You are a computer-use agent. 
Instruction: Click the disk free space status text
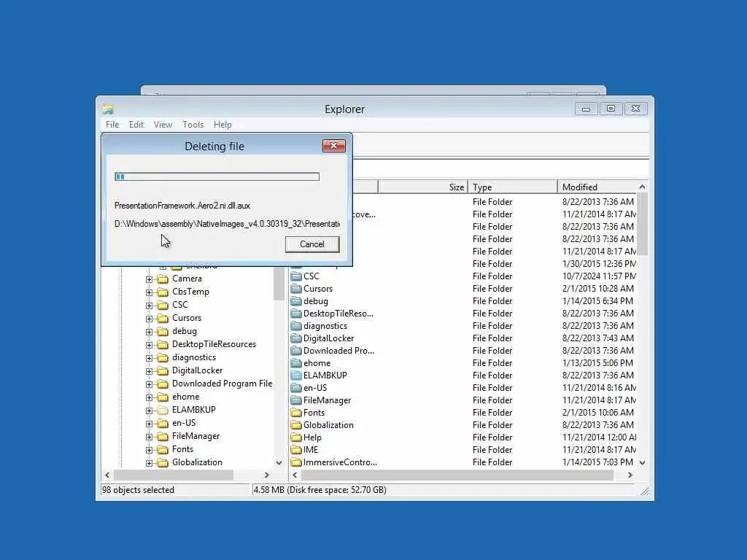320,490
